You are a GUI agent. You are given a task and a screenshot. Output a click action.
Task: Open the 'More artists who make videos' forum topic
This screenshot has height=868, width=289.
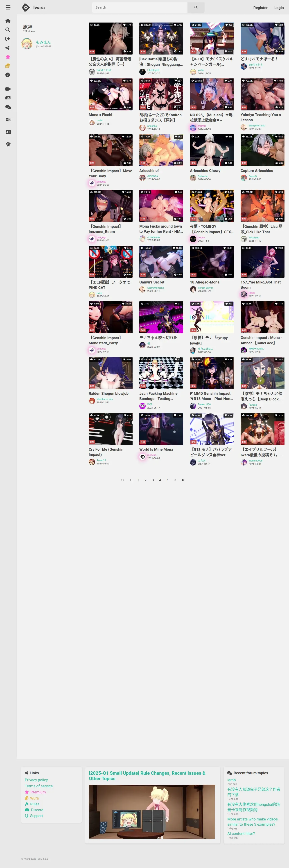point(252,822)
